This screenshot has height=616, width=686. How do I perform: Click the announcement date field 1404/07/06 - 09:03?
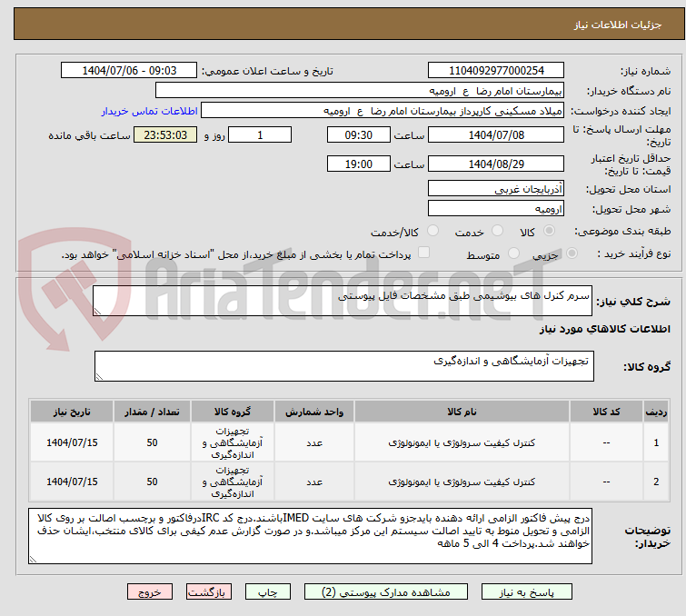click(129, 71)
